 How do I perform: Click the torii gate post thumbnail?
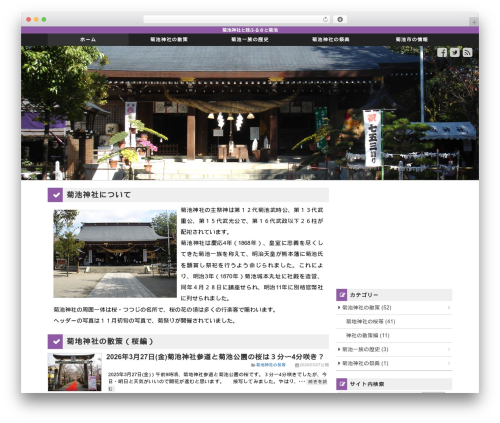point(75,372)
